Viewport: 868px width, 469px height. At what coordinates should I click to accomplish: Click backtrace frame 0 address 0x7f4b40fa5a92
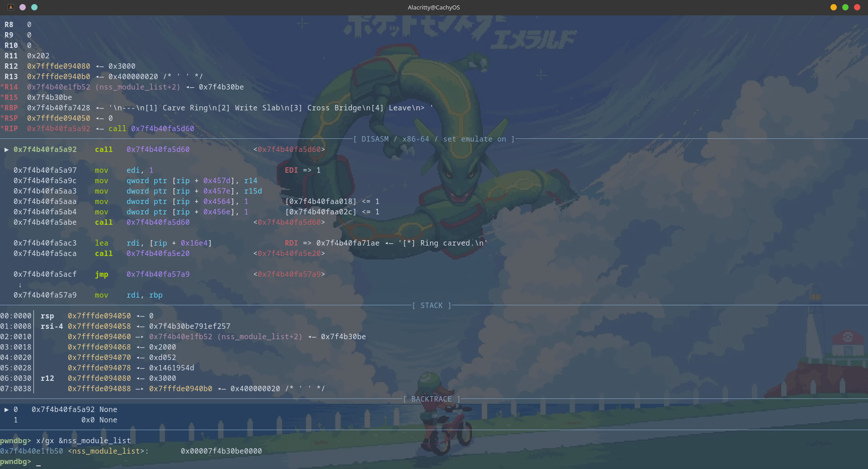point(63,409)
